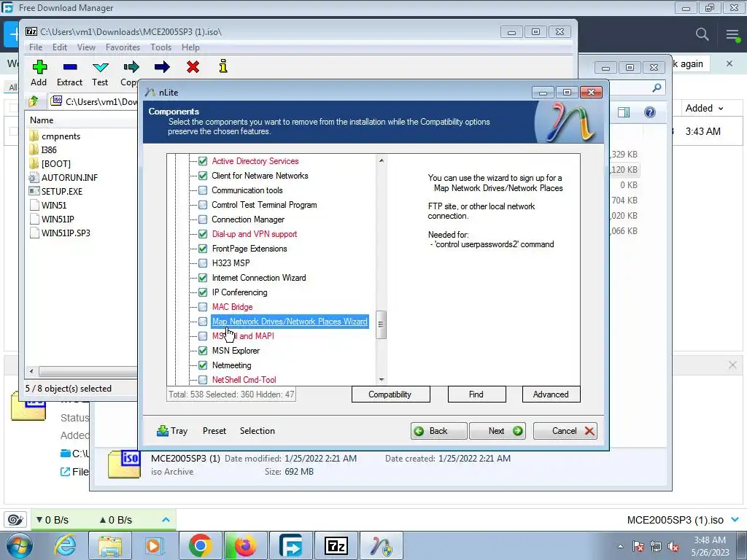
Task: Check Map Network Drives/Network Places Wizard
Action: tap(203, 322)
